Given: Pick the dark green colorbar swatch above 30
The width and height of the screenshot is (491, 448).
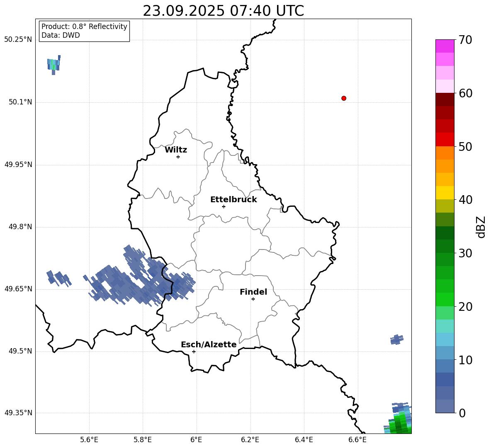Looking at the screenshot, I should [x=445, y=246].
